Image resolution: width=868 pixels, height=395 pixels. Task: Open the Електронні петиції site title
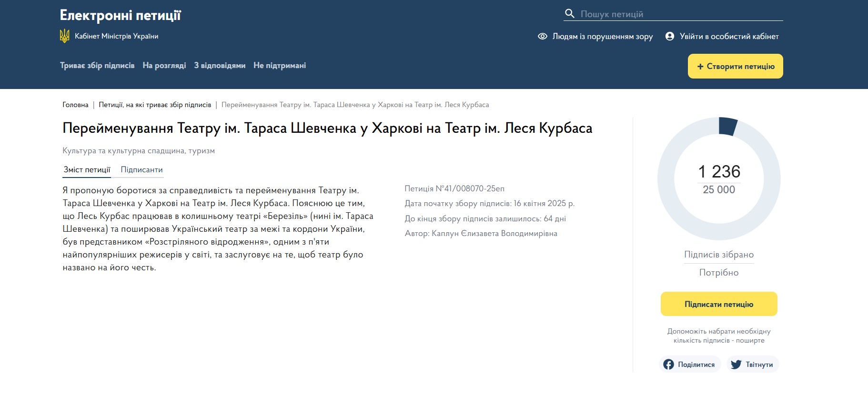click(x=121, y=16)
